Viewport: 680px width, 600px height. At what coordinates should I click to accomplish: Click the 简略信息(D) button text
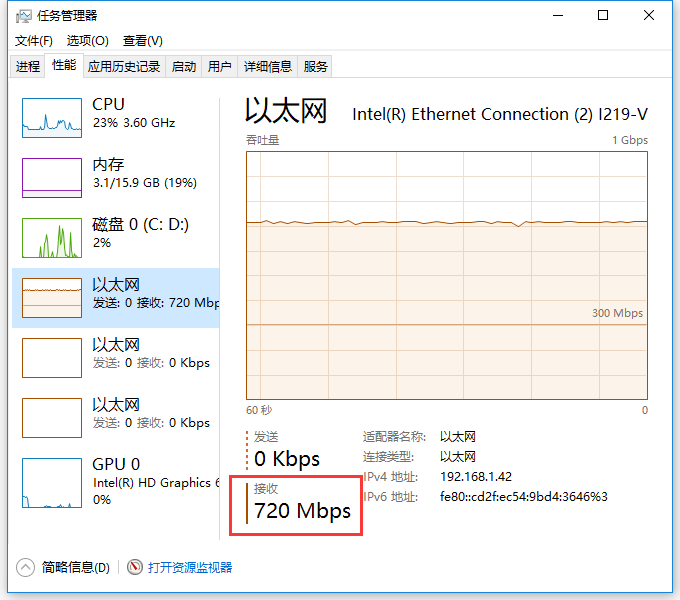click(x=76, y=567)
